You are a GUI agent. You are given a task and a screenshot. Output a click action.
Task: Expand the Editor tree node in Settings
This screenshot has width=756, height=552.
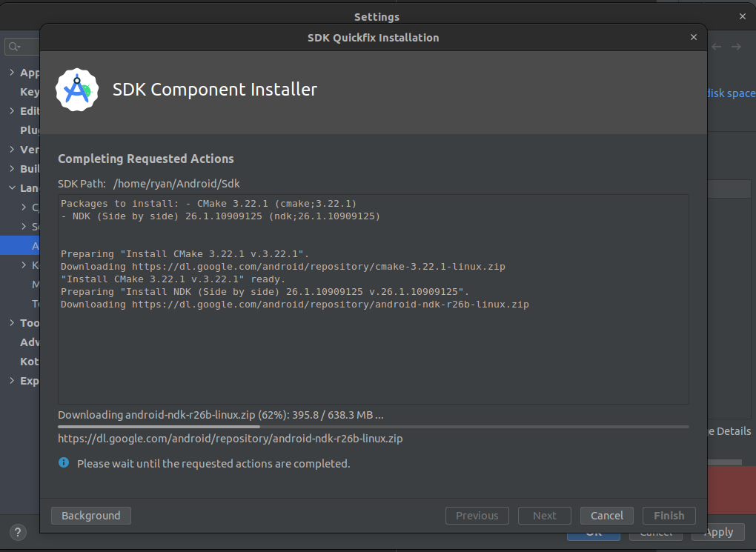(12, 111)
